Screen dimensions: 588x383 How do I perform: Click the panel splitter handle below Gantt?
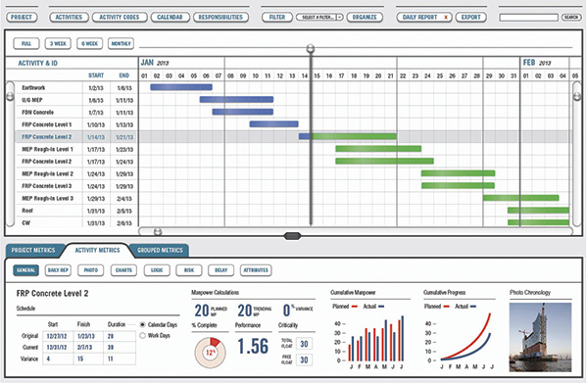(x=292, y=236)
